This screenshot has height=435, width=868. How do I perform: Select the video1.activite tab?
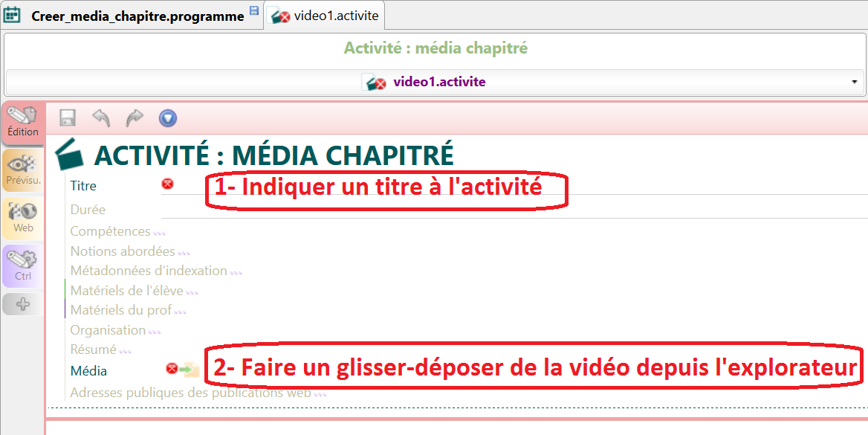tap(325, 16)
